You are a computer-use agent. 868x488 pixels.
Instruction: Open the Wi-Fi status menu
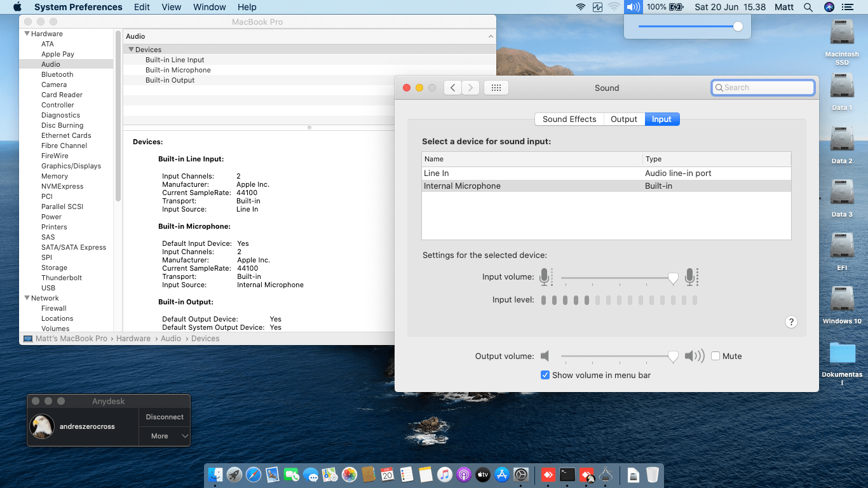[580, 7]
